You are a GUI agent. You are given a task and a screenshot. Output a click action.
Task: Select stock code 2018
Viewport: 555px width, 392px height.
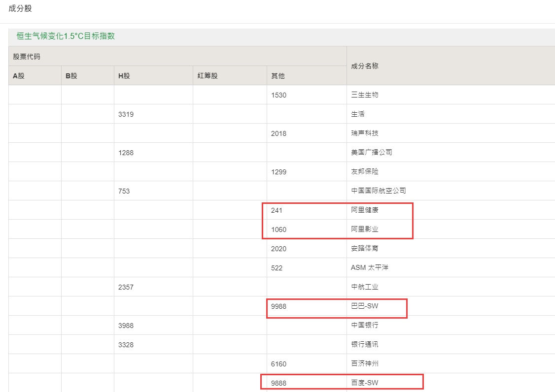tap(278, 133)
